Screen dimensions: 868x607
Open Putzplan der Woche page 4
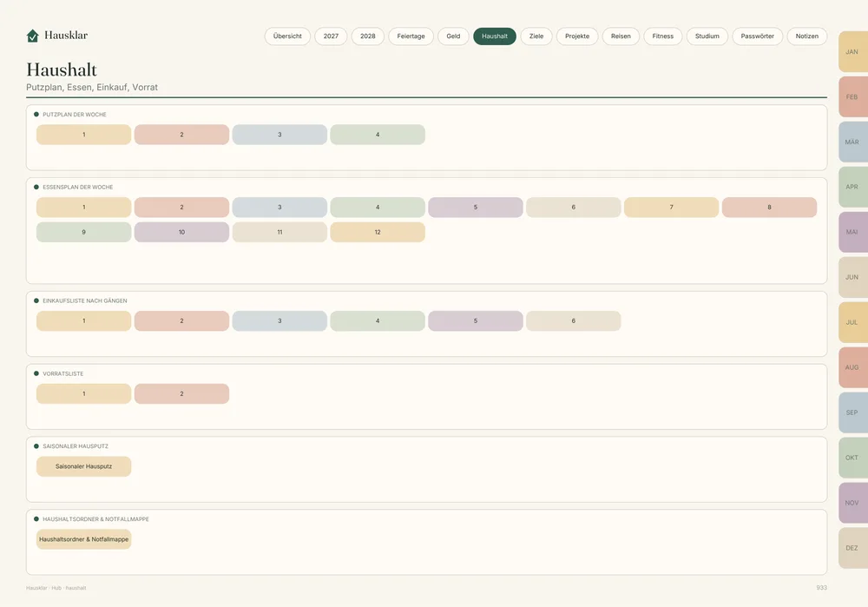point(378,135)
